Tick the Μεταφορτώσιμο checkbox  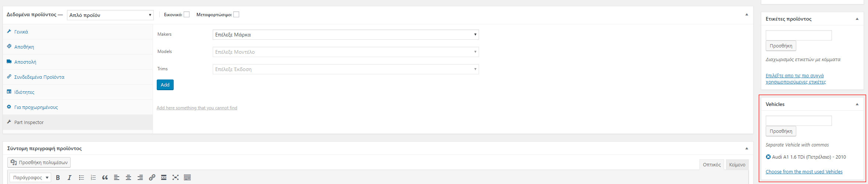236,15
